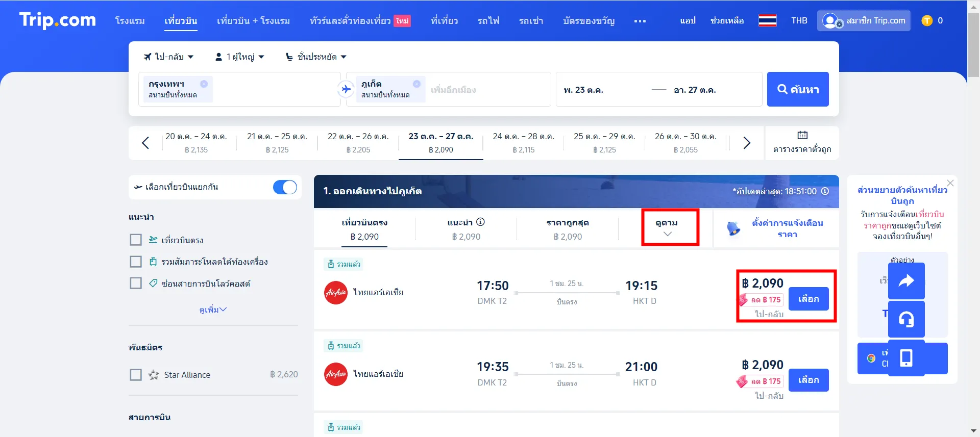Expand ดูเพิ่ม to show more filters
The height and width of the screenshot is (437, 980).
(x=213, y=310)
